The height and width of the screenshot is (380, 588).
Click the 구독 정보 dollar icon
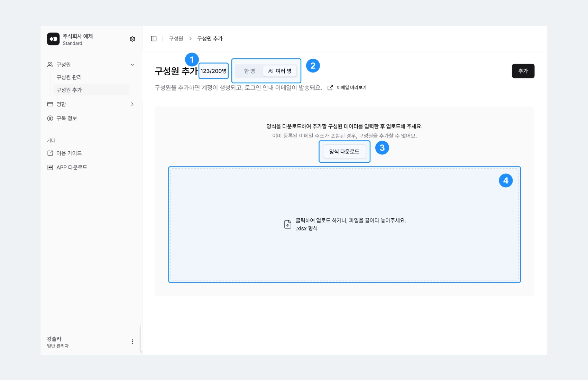click(50, 118)
